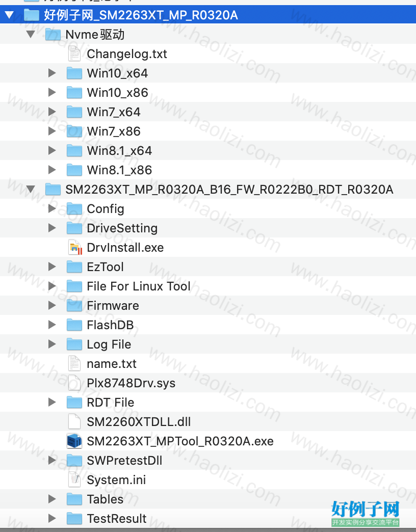Select the DrvInstall.exe file name
Screen dimensions: 416x532
[x=125, y=247]
